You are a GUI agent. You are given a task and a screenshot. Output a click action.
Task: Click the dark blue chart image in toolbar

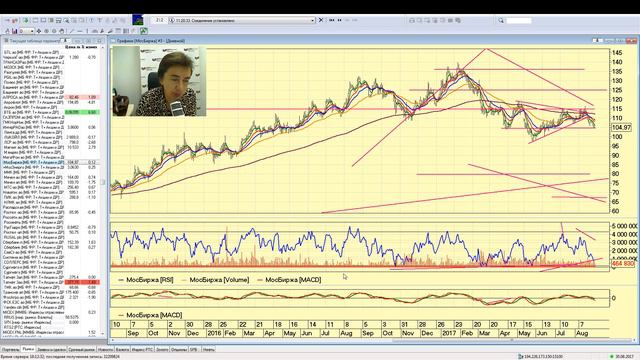click(138, 20)
